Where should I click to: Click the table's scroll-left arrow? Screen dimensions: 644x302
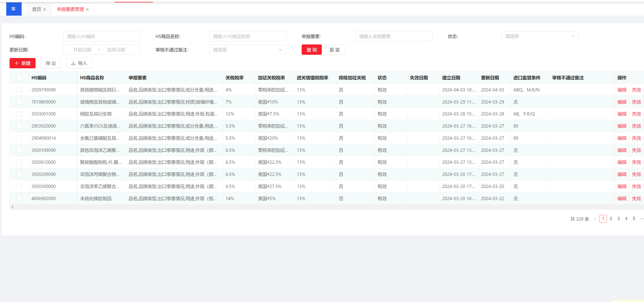pos(12,207)
